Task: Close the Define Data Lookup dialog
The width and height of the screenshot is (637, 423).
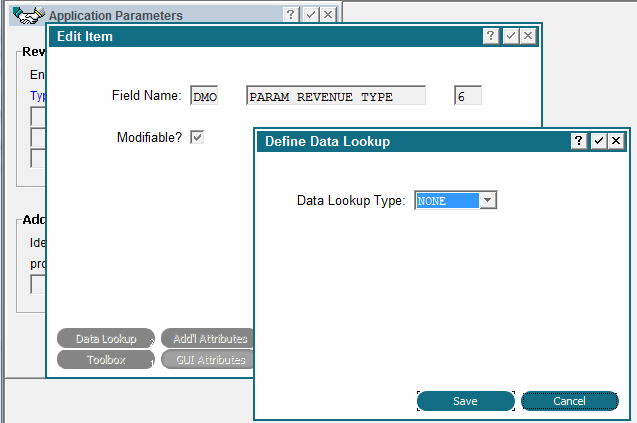Action: 616,141
